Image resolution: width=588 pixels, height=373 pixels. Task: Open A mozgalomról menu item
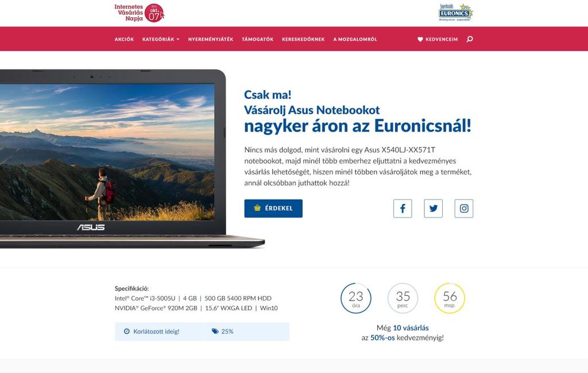355,40
